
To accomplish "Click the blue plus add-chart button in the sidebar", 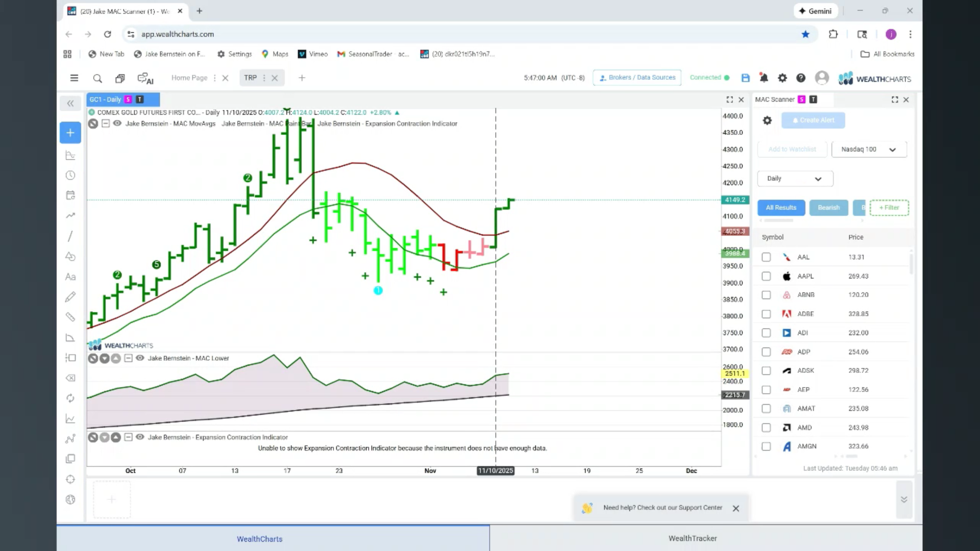I will 70,133.
